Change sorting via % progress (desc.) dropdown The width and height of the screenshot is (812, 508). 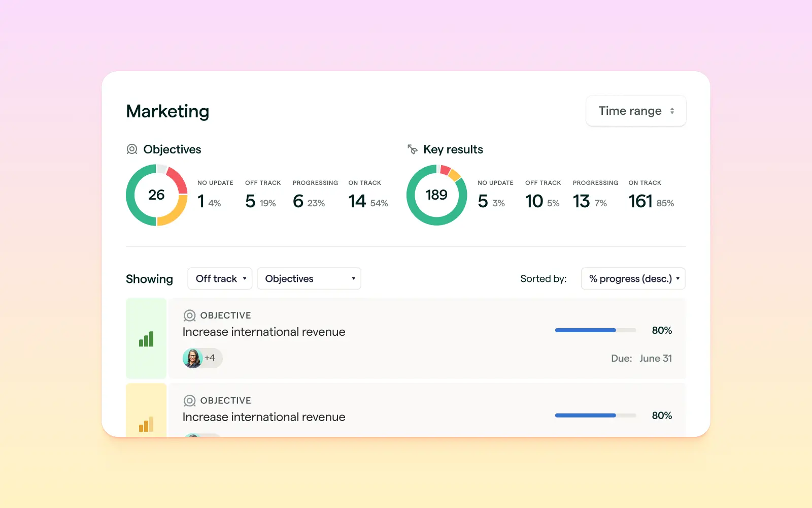pyautogui.click(x=633, y=278)
